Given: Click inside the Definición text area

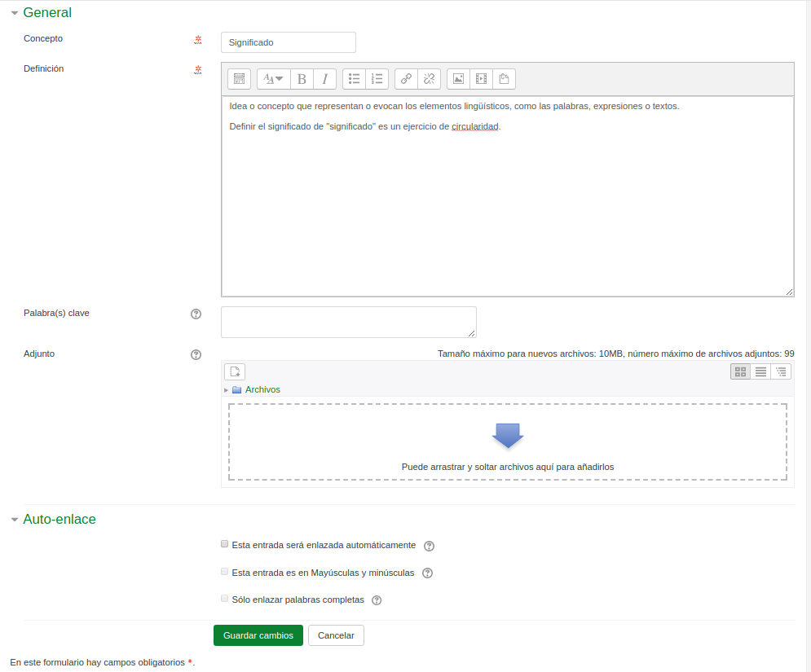Looking at the screenshot, I should [x=508, y=196].
